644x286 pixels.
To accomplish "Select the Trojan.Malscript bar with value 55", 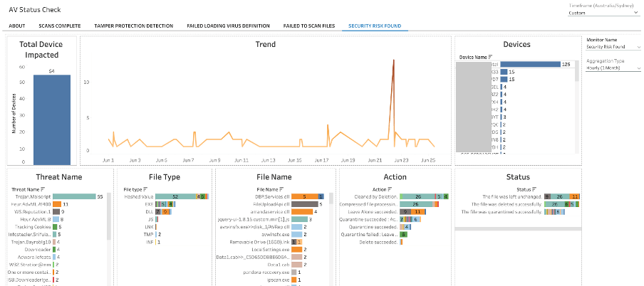I will [74, 197].
